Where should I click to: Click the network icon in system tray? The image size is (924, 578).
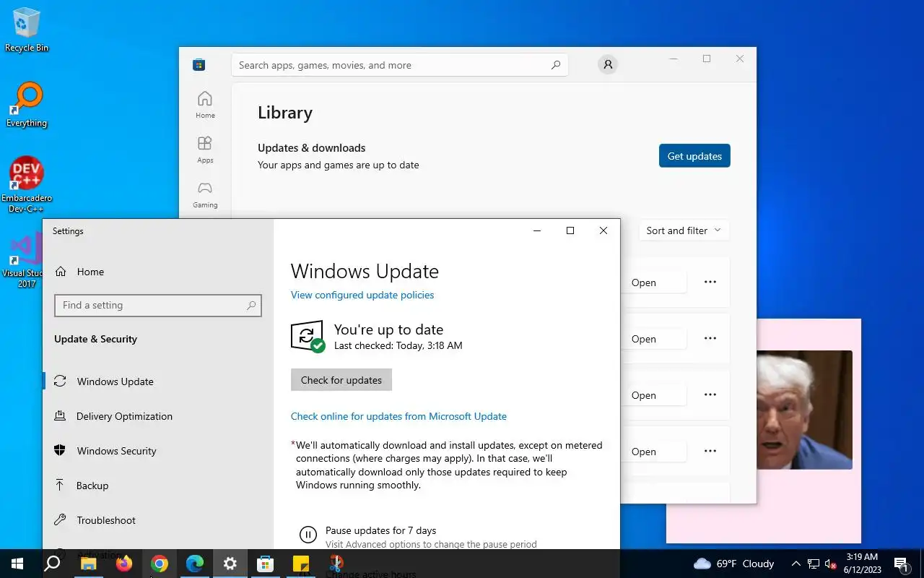point(814,564)
